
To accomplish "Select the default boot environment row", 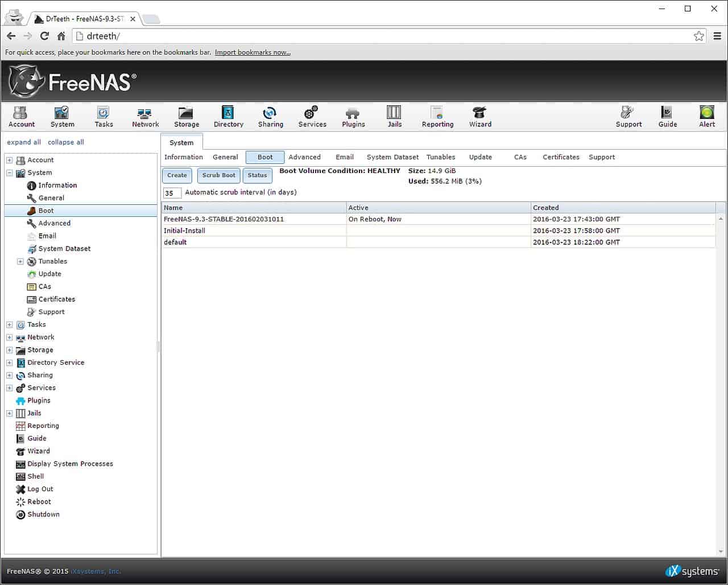I will (438, 242).
